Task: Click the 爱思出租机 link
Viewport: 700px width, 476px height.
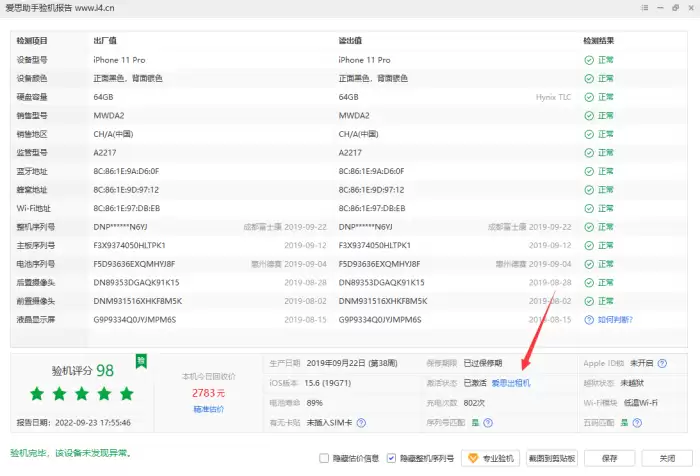Action: pos(511,383)
